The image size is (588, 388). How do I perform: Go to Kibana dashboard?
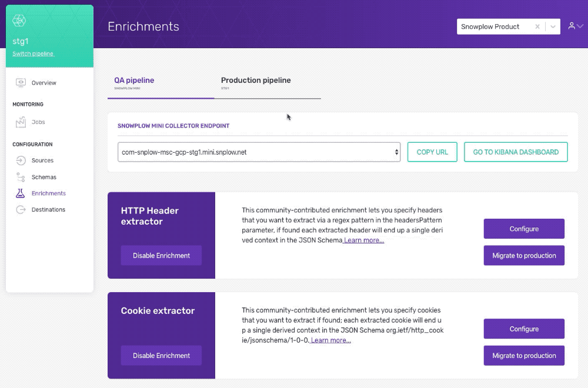(x=516, y=152)
